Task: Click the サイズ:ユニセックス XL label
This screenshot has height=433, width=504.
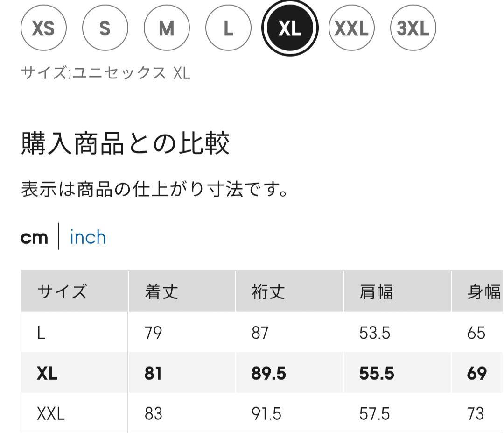Action: [x=105, y=73]
